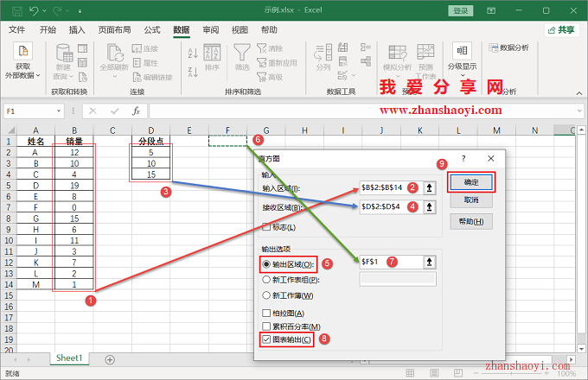Image resolution: width=588 pixels, height=380 pixels.
Task: Switch to the 视图 View tab
Action: click(x=240, y=30)
